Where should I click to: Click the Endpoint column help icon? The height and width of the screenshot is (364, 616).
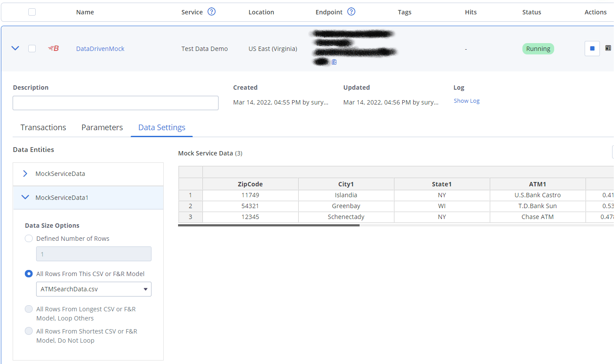351,12
